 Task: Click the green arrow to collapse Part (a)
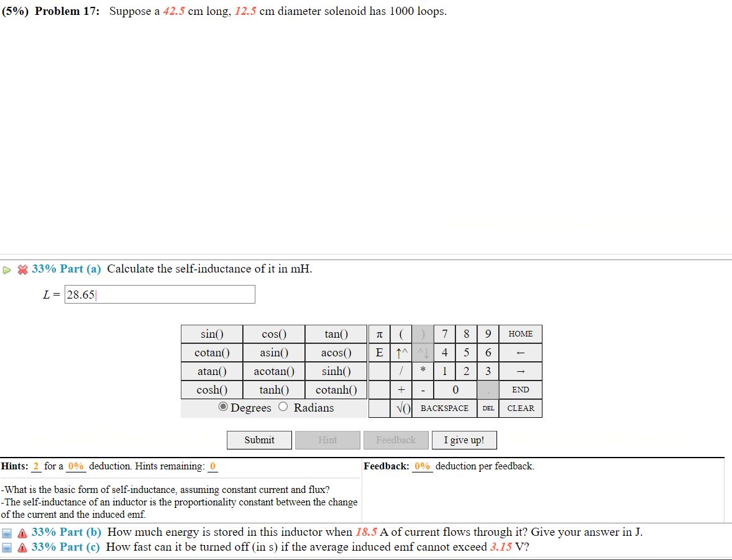point(6,270)
